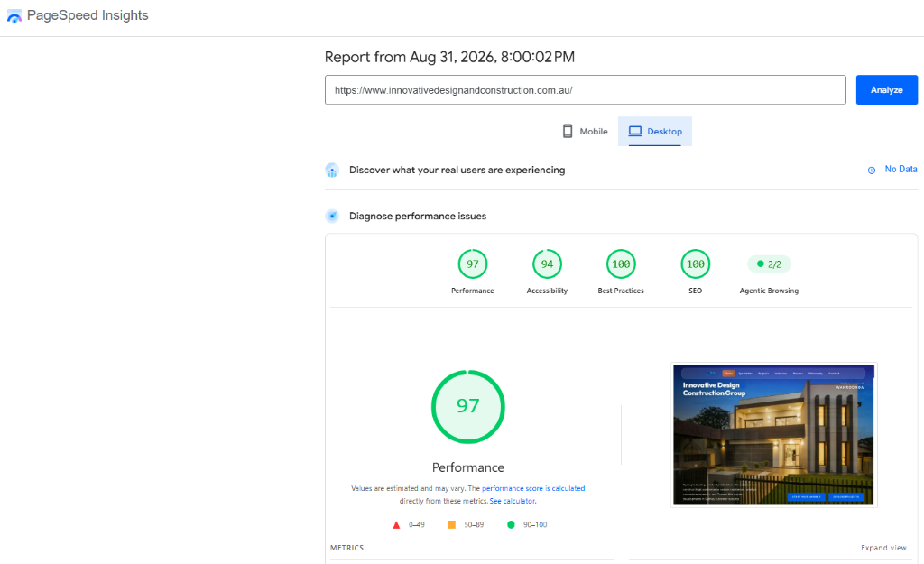This screenshot has height=564, width=924.
Task: Open the See calculator link
Action: [x=513, y=501]
